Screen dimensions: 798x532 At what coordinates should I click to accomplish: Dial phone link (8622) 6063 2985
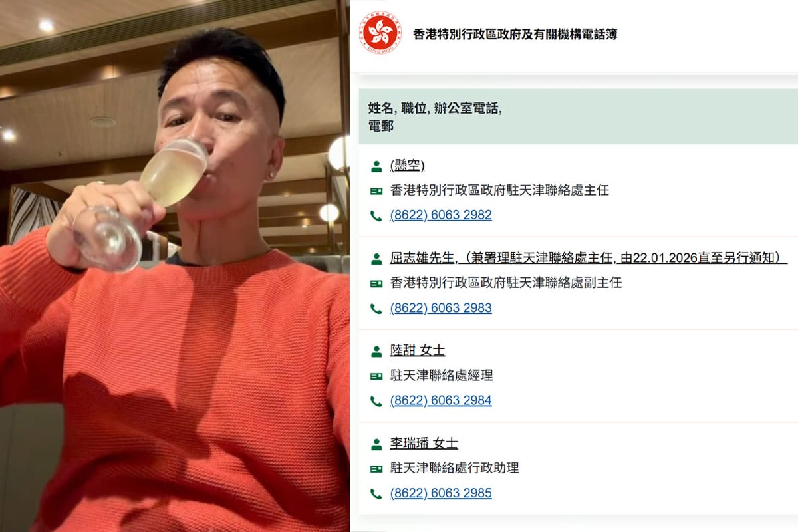coord(441,493)
